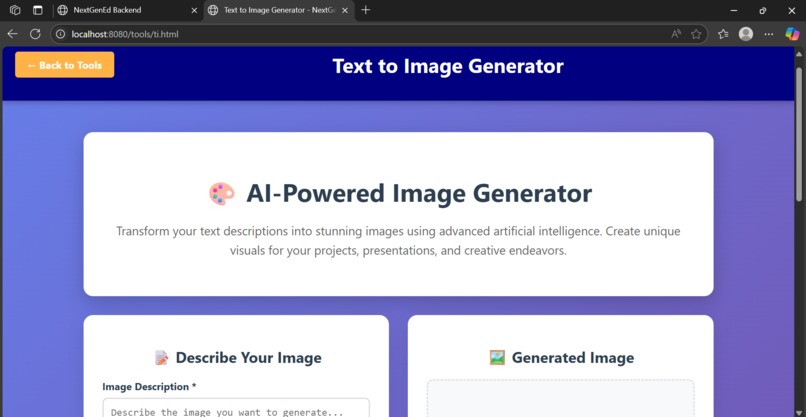This screenshot has width=806, height=417.
Task: Click the palette emoji beside the heading
Action: [222, 194]
